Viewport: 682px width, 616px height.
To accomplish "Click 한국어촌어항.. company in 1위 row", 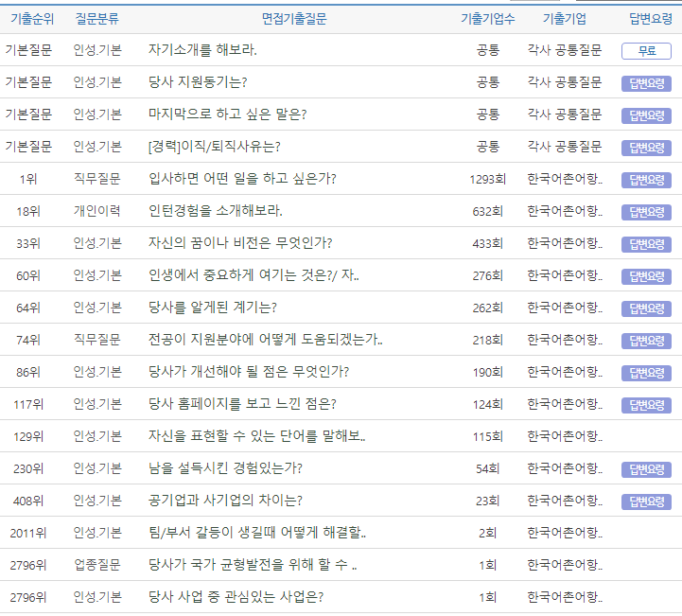I will (565, 179).
